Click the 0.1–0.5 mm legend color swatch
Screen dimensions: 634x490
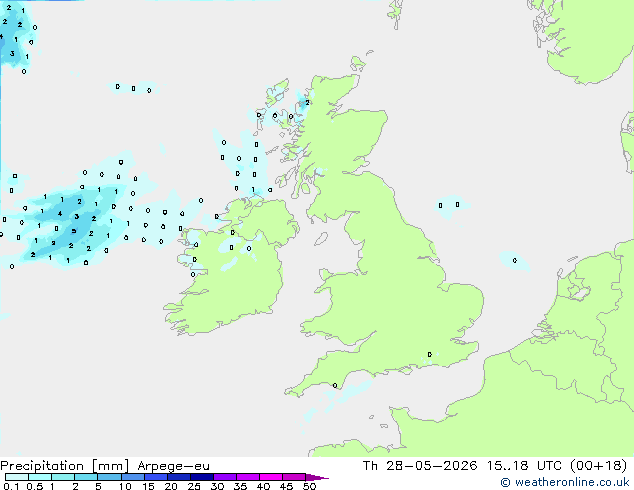point(17,477)
